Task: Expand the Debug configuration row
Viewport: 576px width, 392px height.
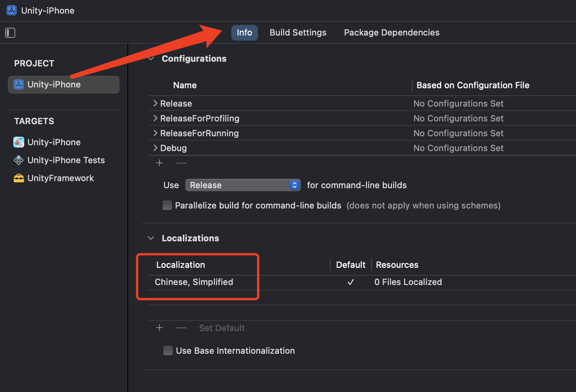Action: tap(156, 148)
